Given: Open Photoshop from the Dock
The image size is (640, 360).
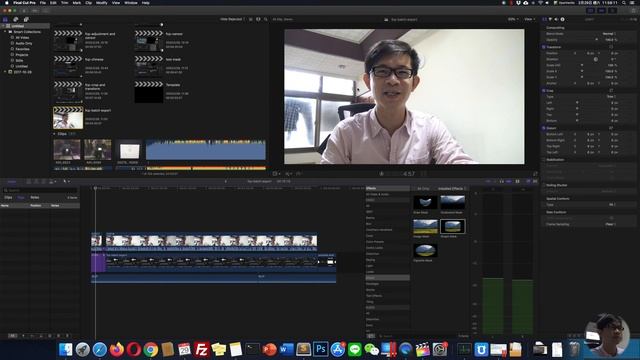Looking at the screenshot, I should 320,349.
